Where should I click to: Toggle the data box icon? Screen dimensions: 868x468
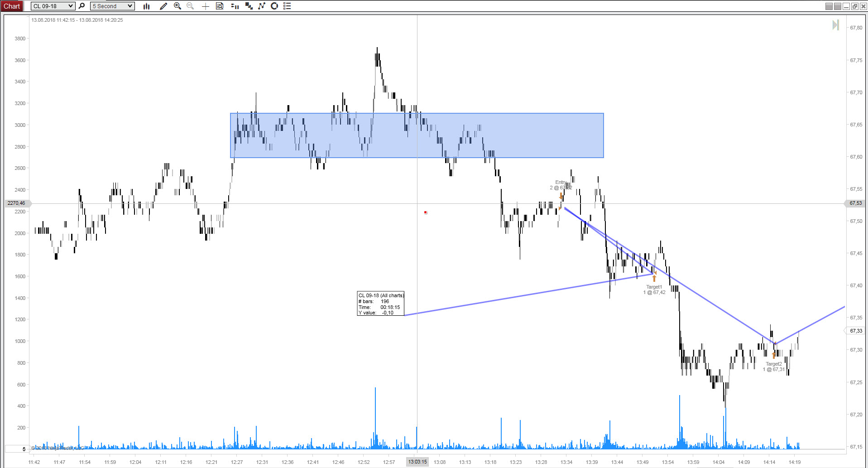coord(220,6)
